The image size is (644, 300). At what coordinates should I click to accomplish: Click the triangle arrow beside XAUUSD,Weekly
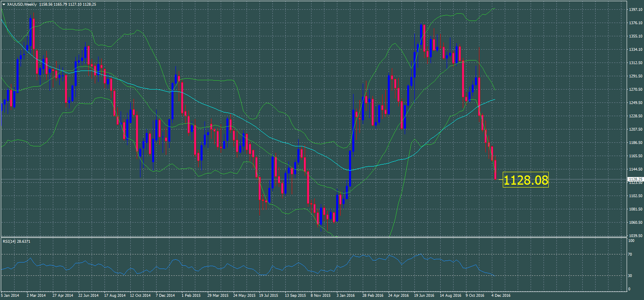click(x=4, y=4)
